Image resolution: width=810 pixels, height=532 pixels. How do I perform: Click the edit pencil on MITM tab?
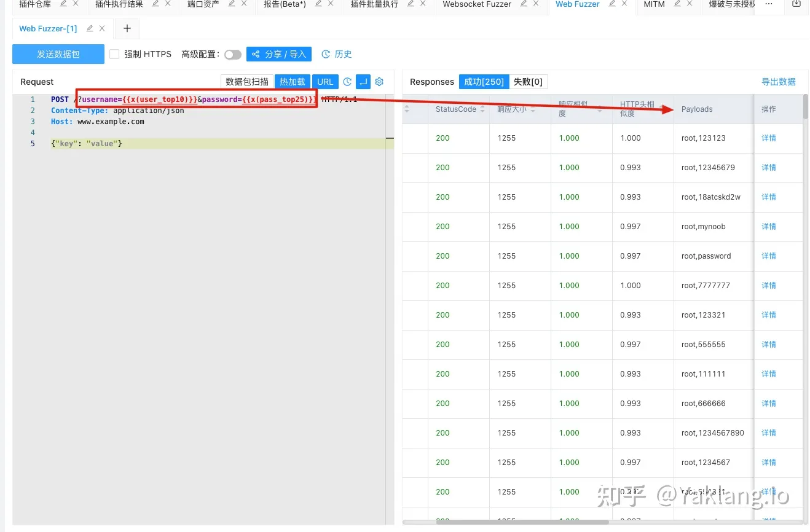pos(677,4)
